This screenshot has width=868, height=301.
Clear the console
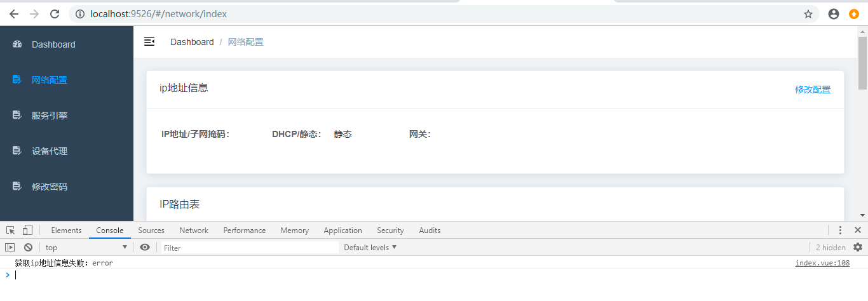[x=28, y=247]
